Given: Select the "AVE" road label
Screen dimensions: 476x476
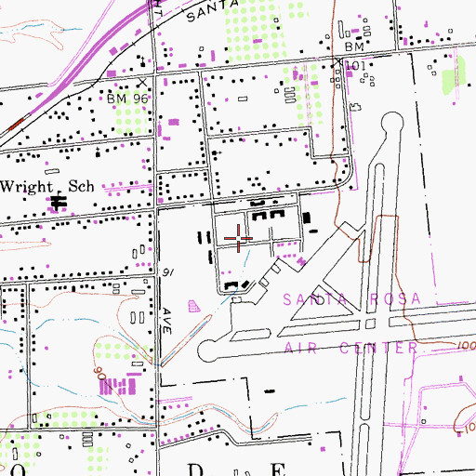Looking at the screenshot, I should 166,321.
